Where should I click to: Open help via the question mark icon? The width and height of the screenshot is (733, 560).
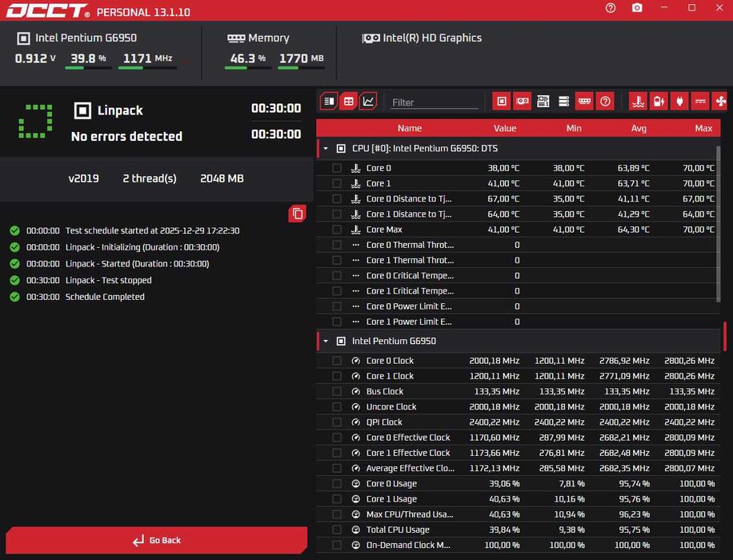click(610, 8)
